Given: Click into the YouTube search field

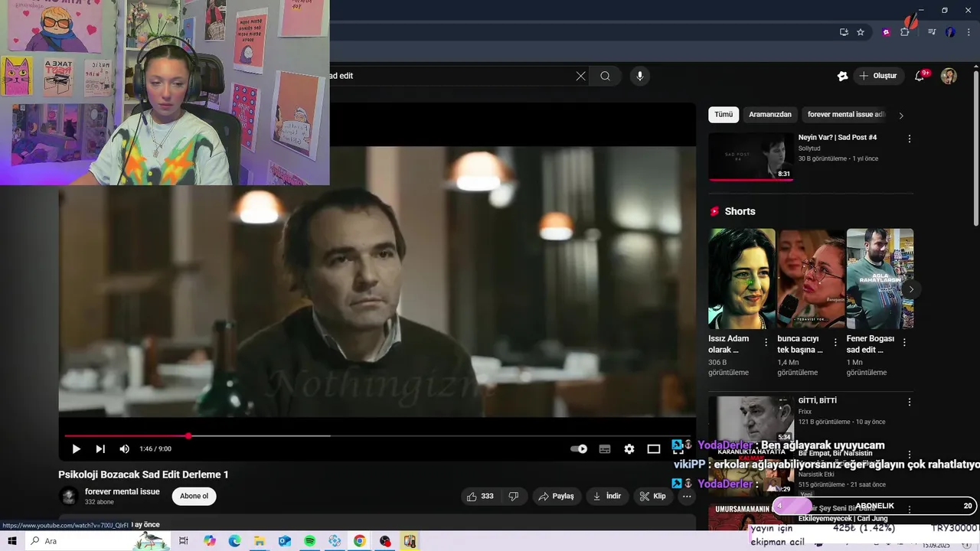Looking at the screenshot, I should pyautogui.click(x=452, y=76).
